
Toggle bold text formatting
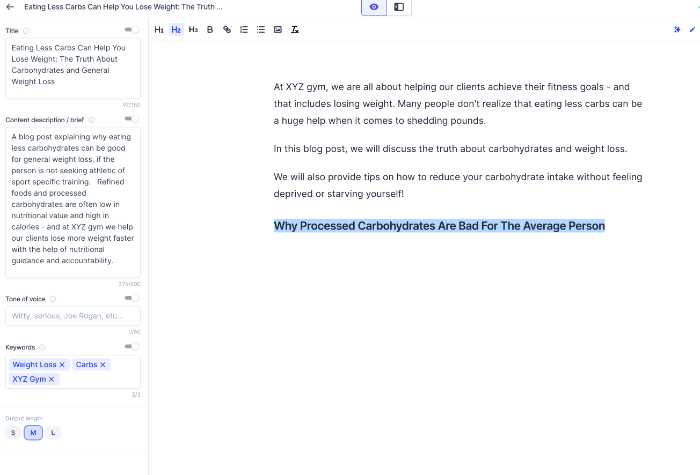pos(210,30)
